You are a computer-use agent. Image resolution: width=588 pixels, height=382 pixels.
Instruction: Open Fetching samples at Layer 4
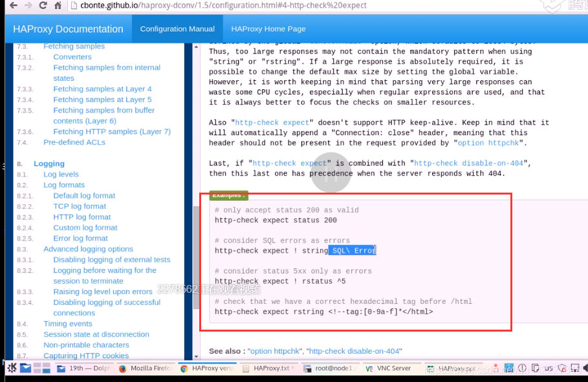[x=102, y=89]
